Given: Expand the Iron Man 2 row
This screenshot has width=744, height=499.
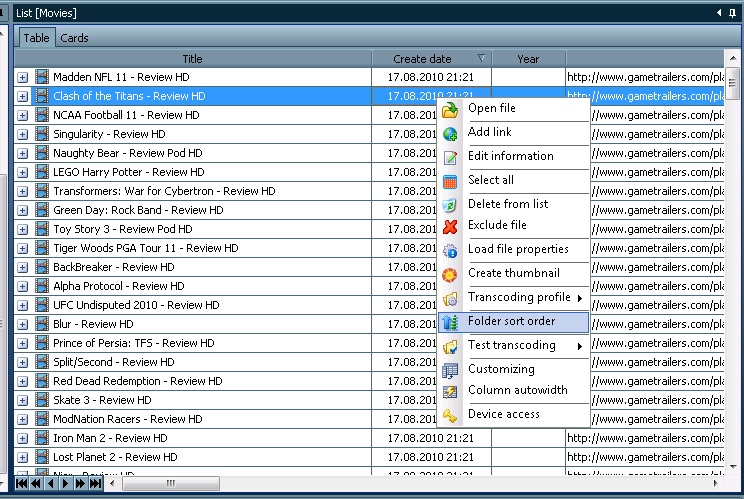Looking at the screenshot, I should click(23, 438).
